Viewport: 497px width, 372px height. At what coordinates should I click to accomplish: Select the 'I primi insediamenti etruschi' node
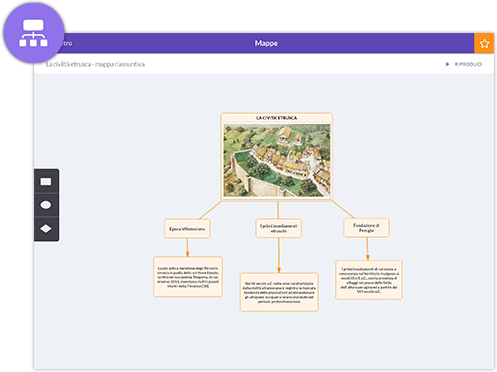click(x=278, y=228)
